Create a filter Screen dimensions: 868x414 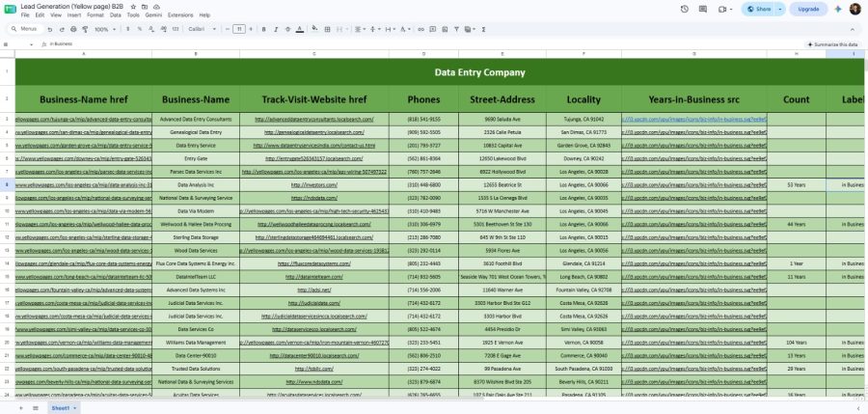coord(456,29)
